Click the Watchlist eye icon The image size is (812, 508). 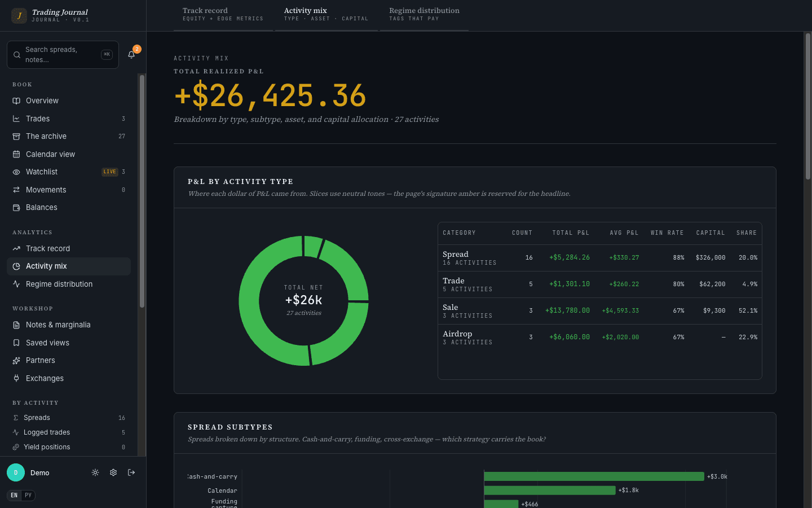16,172
